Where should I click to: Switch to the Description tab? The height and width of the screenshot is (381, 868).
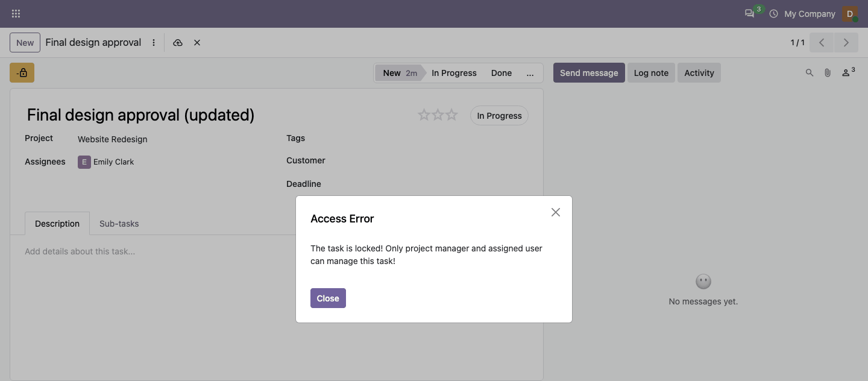(57, 224)
